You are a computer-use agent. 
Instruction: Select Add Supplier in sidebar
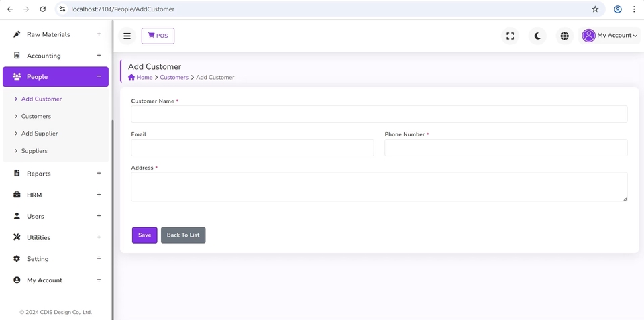click(x=39, y=134)
